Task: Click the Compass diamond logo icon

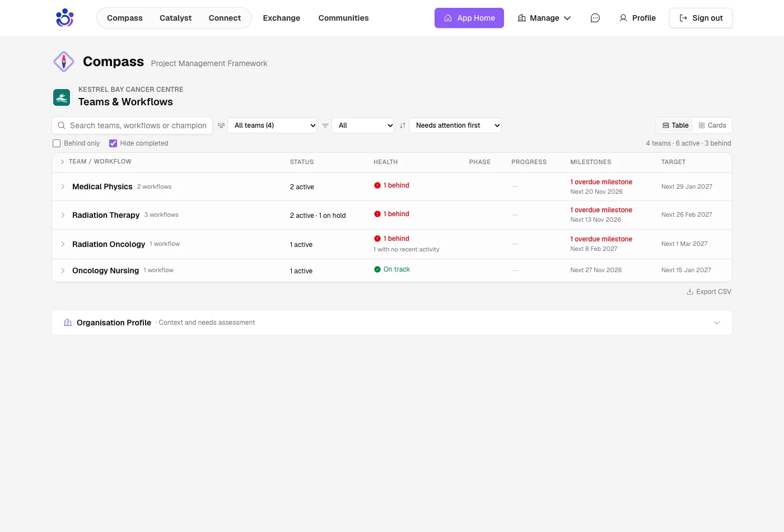Action: [x=64, y=62]
